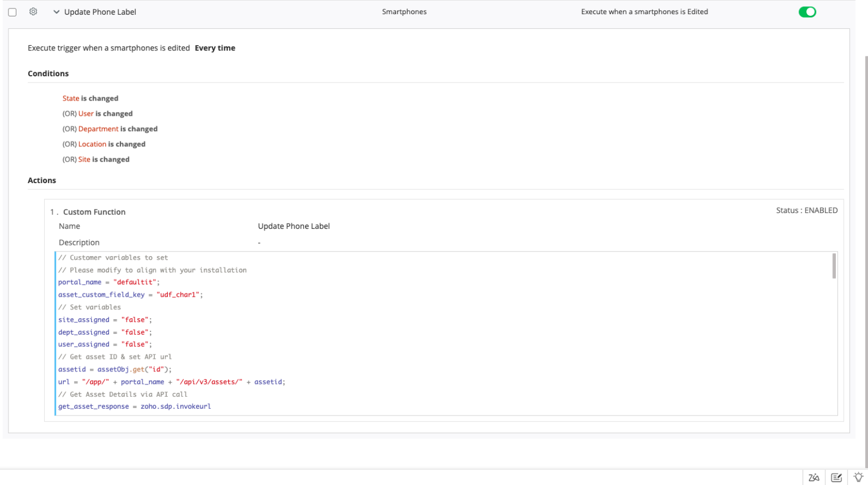Screen dimensions: 868x485
Task: Click the Location condition field
Action: (92, 144)
